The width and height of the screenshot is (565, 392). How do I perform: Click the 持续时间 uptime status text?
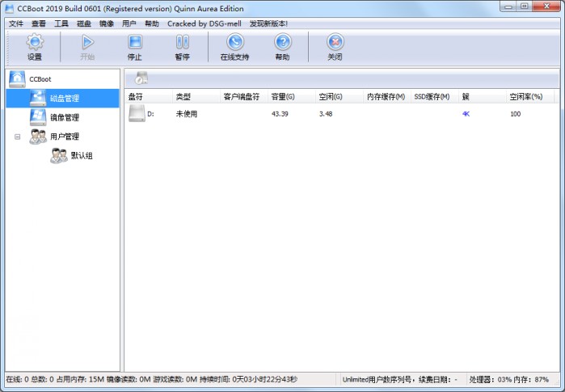pyautogui.click(x=248, y=379)
